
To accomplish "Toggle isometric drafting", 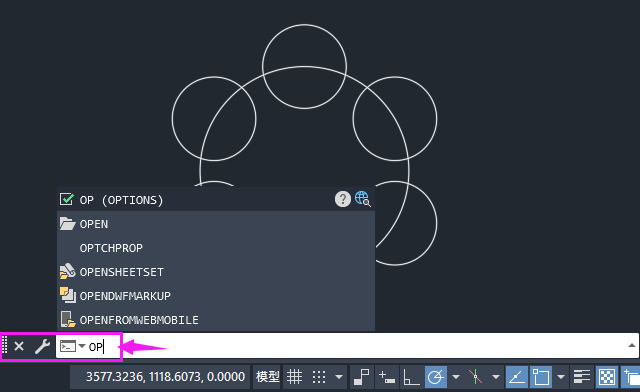I will coord(476,376).
